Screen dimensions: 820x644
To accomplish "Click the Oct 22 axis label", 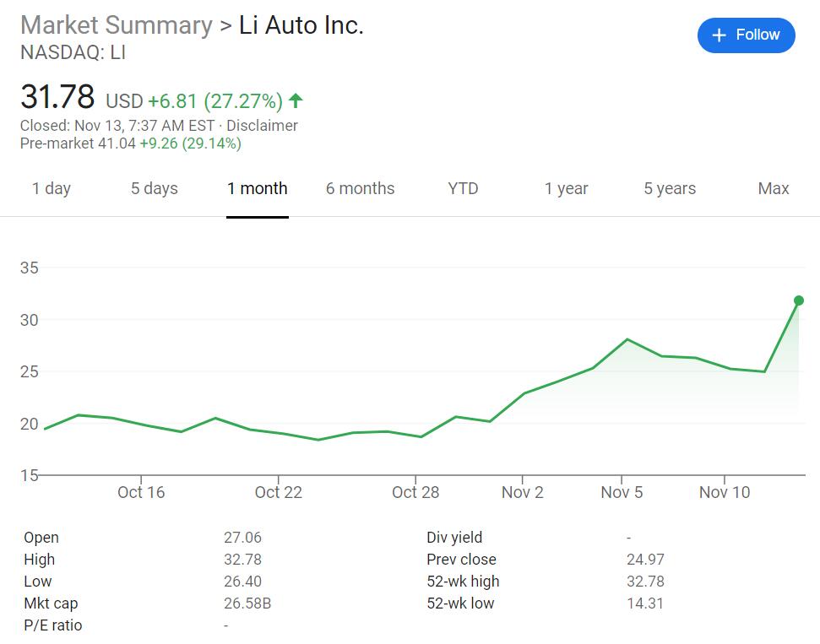I will [x=278, y=492].
